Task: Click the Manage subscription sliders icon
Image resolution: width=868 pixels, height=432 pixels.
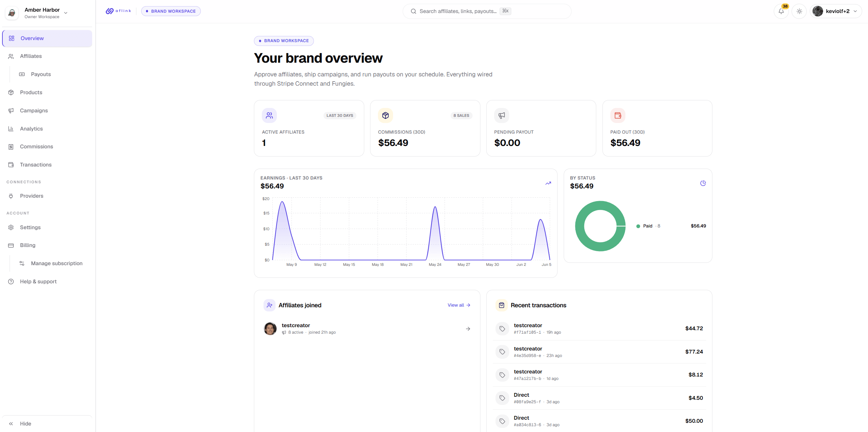Action: click(22, 263)
